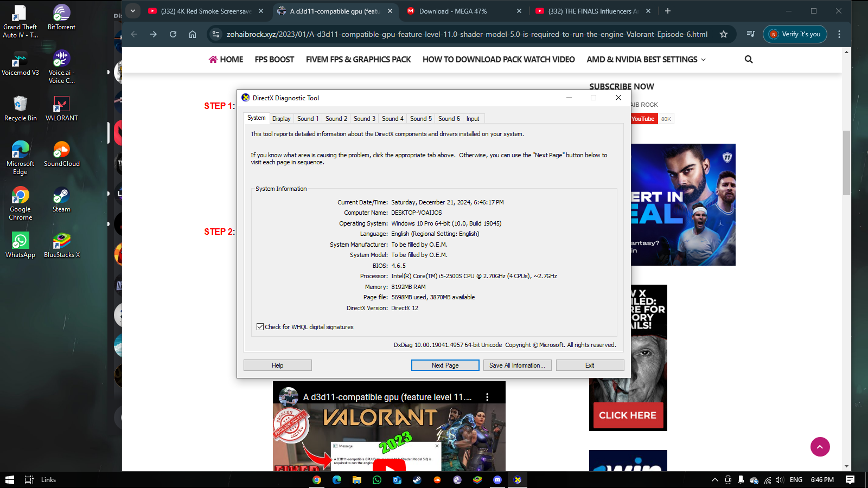The width and height of the screenshot is (868, 488).
Task: Click the YouTube subscribe badge
Action: (652, 119)
